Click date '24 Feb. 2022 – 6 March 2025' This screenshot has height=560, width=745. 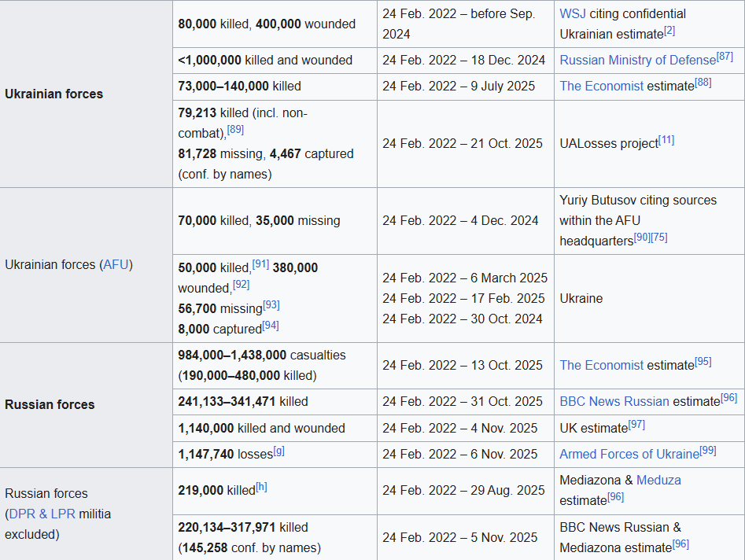coord(465,278)
